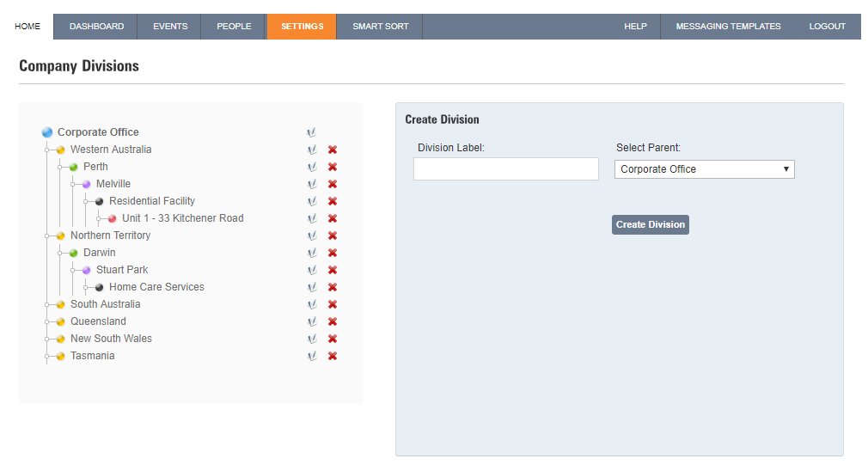Click edit icon next to Western Australia
868x471 pixels.
click(312, 150)
